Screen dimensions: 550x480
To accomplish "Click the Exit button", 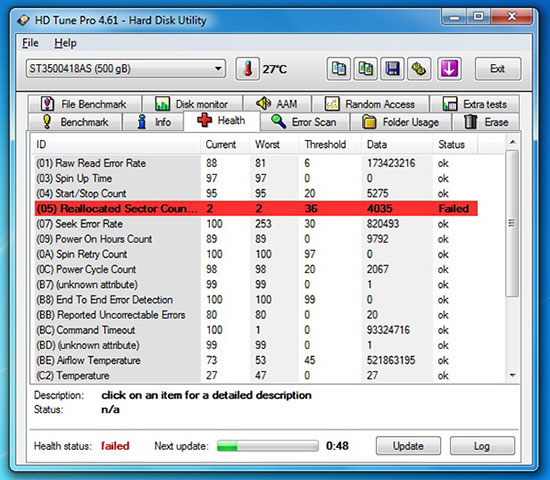I will [x=498, y=69].
